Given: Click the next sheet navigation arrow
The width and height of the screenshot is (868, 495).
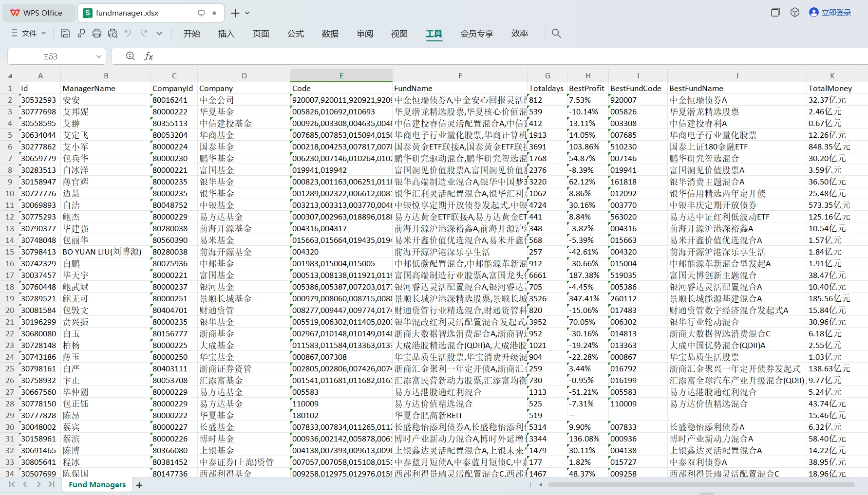Looking at the screenshot, I should coord(38,484).
